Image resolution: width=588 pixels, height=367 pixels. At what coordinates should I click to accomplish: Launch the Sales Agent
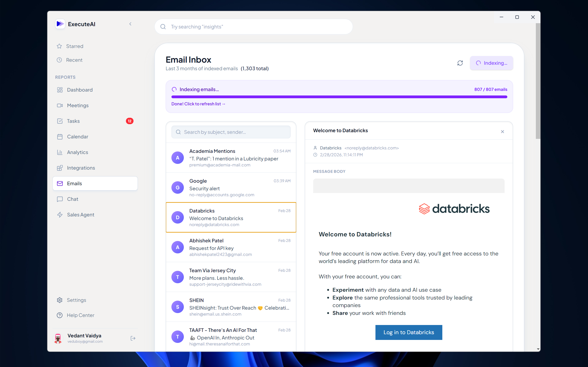pyautogui.click(x=80, y=215)
